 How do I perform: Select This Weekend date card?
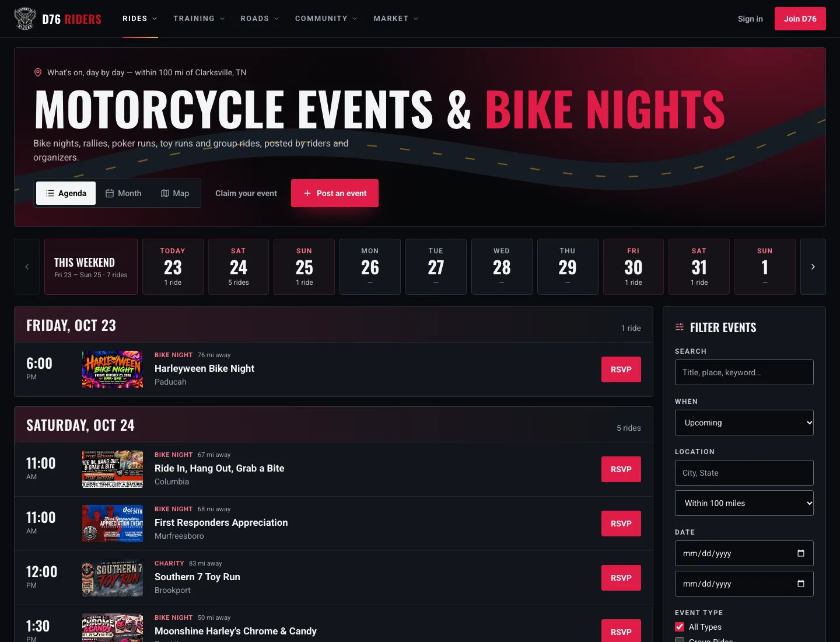[91, 267]
